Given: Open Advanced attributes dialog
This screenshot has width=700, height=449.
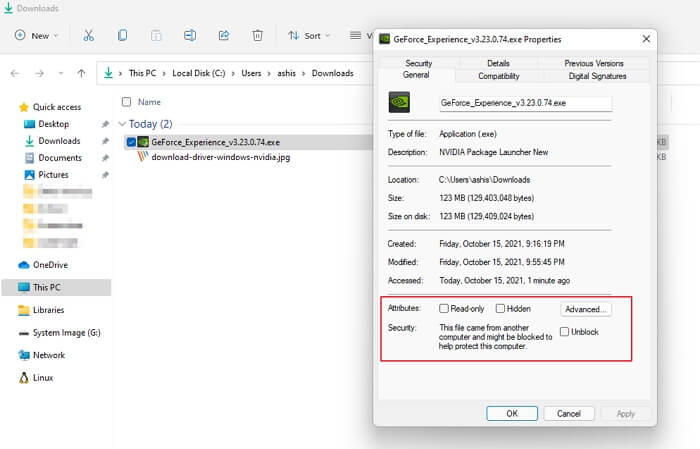Looking at the screenshot, I should [586, 309].
